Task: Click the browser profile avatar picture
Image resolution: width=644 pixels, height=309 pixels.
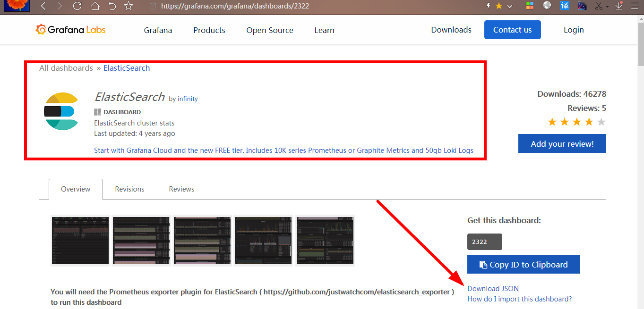Action: click(17, 6)
